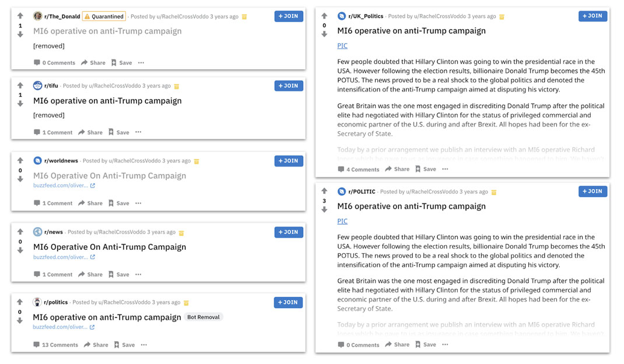Click Share on the r/news post
624x364 pixels.
tap(90, 274)
